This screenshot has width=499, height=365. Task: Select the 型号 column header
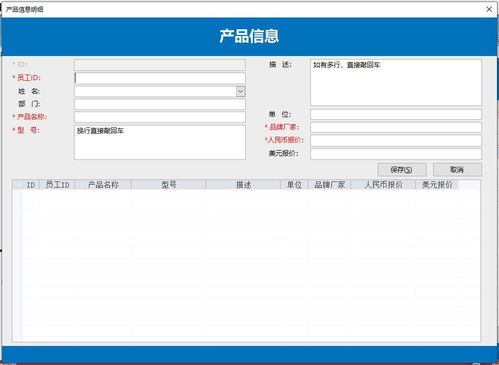pos(169,185)
